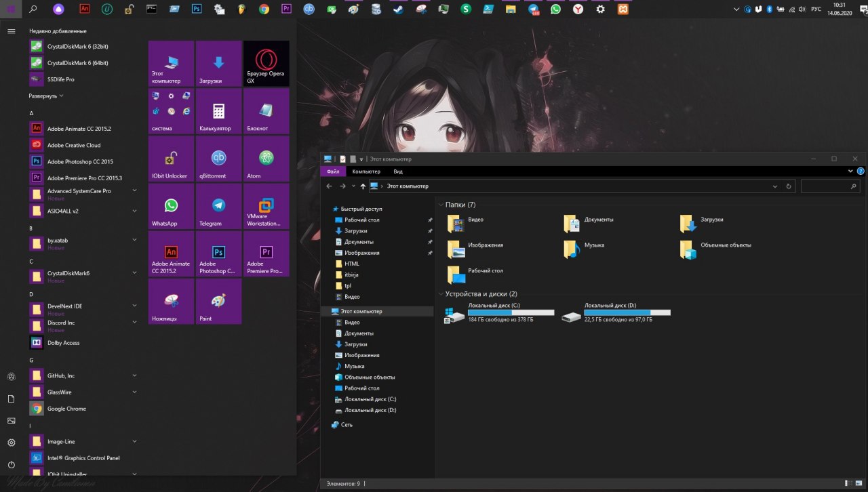Image resolution: width=868 pixels, height=492 pixels.
Task: Launch the Блокнот tile
Action: click(x=266, y=111)
